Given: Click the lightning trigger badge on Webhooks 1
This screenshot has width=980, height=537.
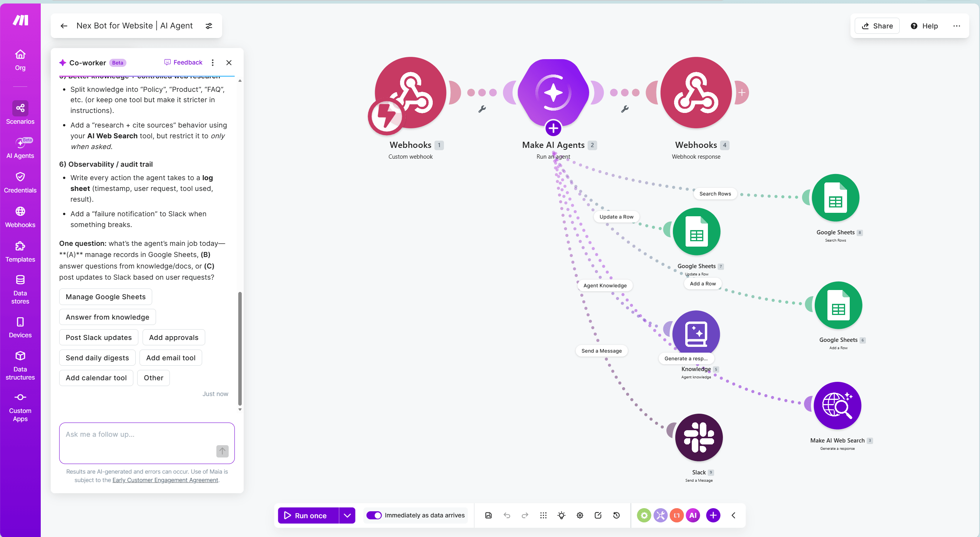Looking at the screenshot, I should click(x=386, y=116).
